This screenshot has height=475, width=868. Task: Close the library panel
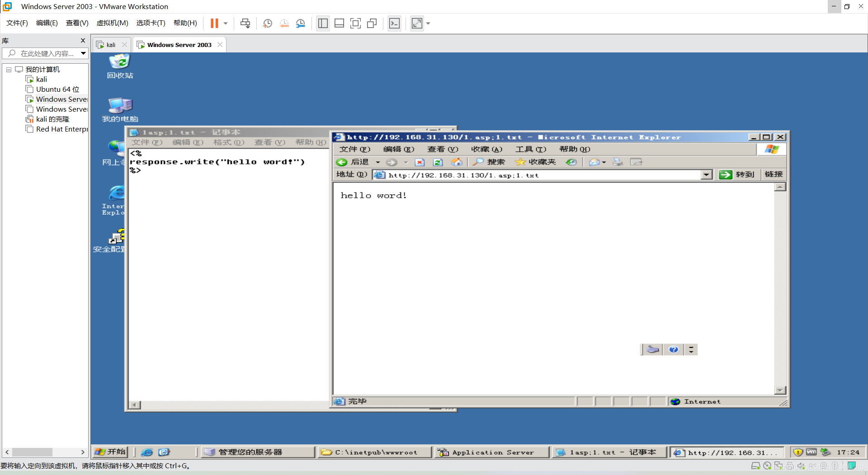pos(83,40)
